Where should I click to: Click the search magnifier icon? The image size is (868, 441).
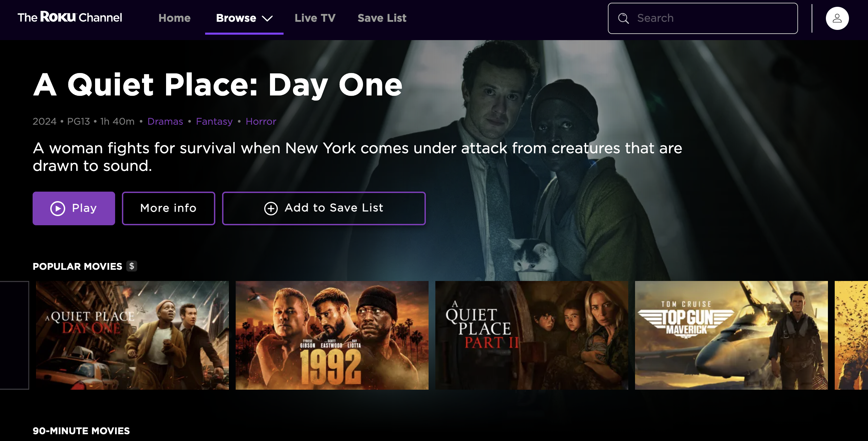click(623, 18)
